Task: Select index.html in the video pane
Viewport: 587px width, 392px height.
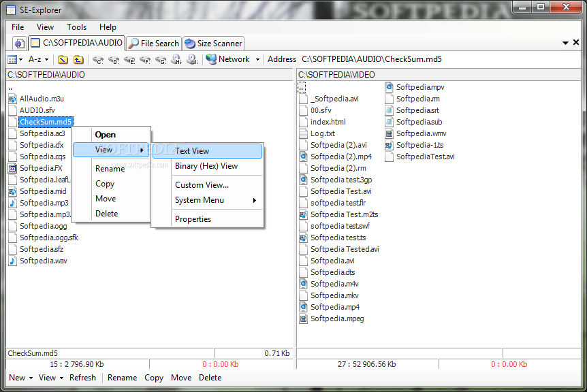Action: tap(328, 122)
